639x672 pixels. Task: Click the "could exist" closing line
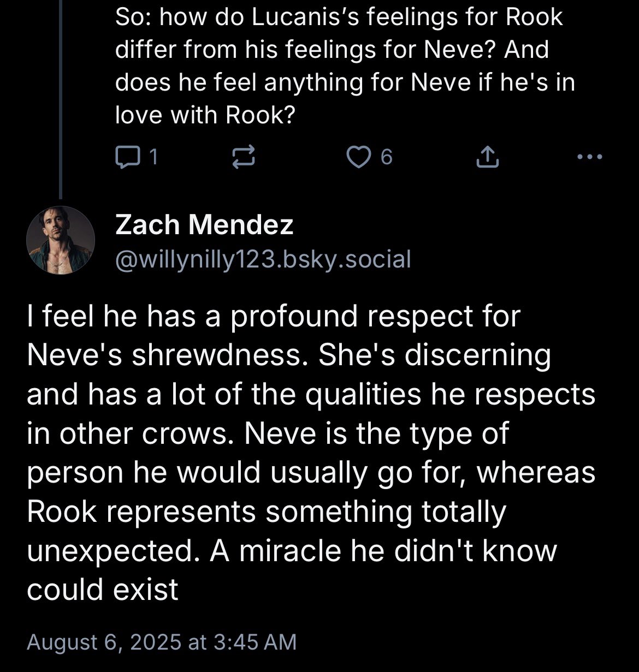pos(103,590)
